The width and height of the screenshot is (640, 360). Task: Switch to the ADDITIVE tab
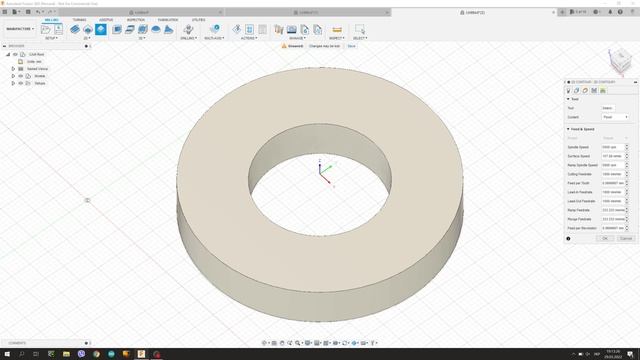click(x=106, y=20)
